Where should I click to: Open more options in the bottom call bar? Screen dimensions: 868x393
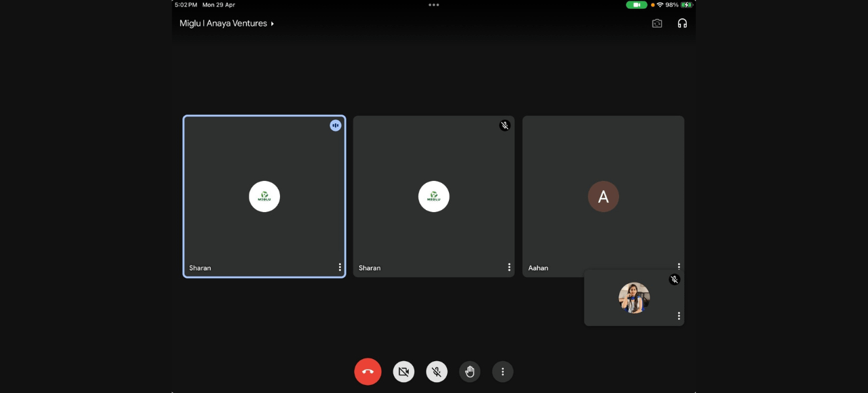502,371
